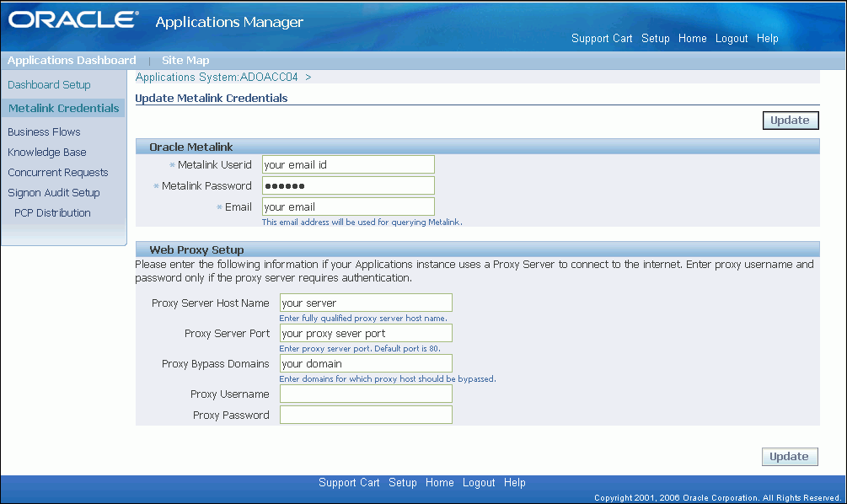The width and height of the screenshot is (847, 504).
Task: Focus the Proxy Server Port field
Action: (x=366, y=333)
